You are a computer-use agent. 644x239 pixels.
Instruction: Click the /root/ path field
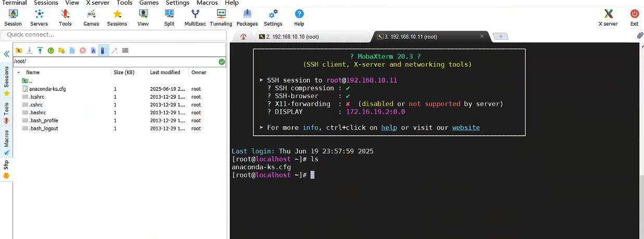[116, 62]
